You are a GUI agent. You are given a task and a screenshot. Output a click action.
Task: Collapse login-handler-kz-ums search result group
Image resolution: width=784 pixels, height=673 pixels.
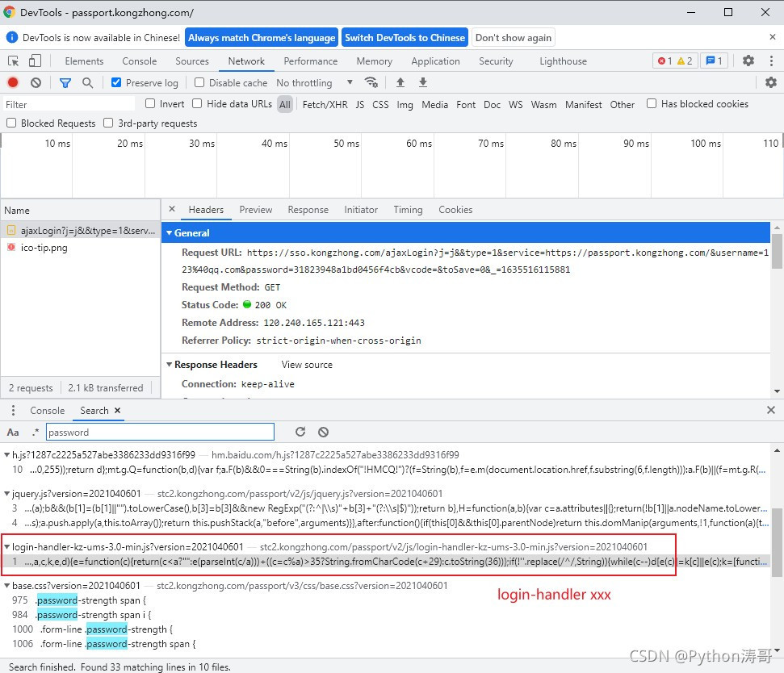[7, 547]
